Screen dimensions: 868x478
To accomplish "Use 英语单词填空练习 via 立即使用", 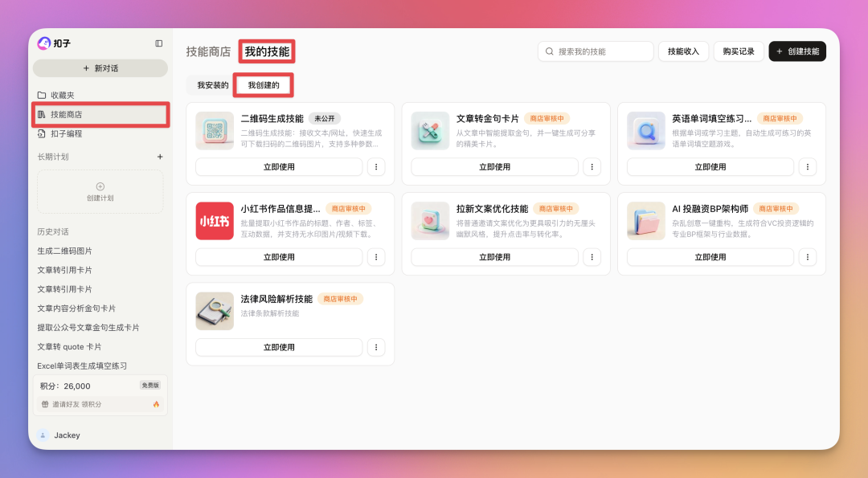I will [x=710, y=166].
